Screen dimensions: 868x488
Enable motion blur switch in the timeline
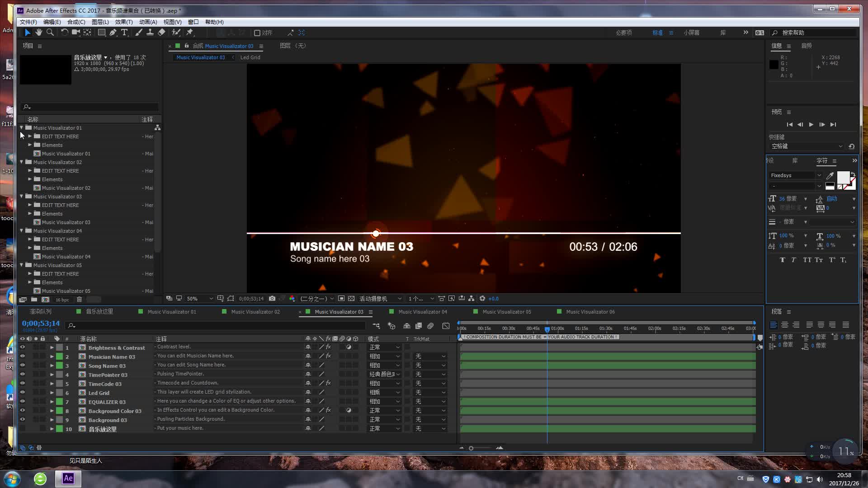click(430, 326)
